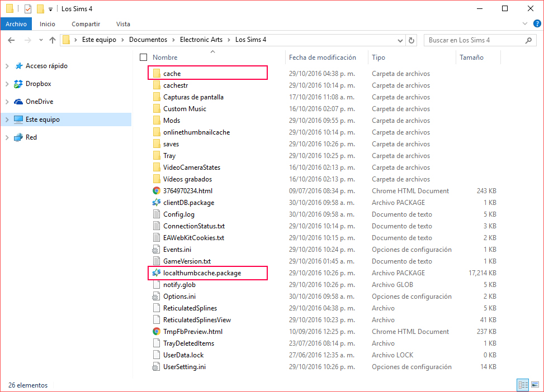Viewport: 544px width, 392px height.
Task: Click the Mods folder icon
Action: 157,120
